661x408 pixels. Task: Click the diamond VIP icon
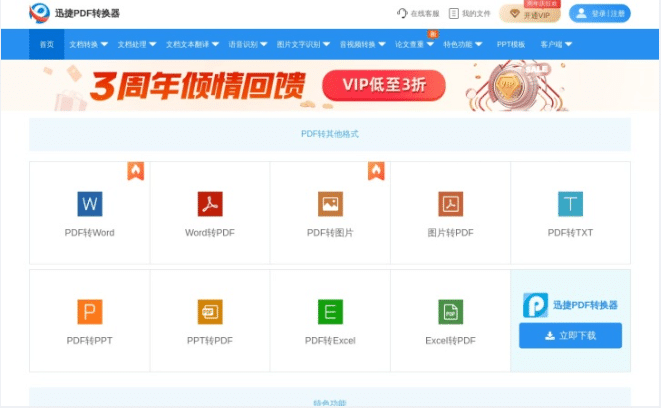click(515, 14)
